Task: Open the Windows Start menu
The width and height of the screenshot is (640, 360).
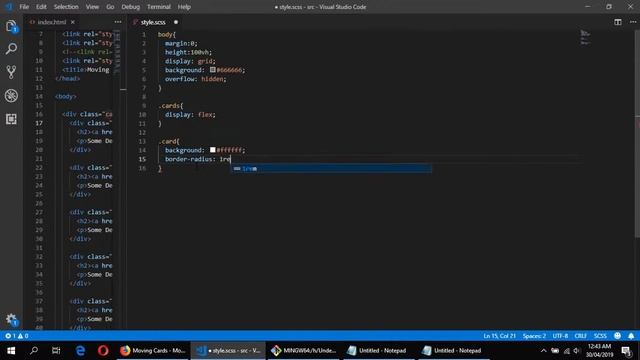Action: [11, 350]
